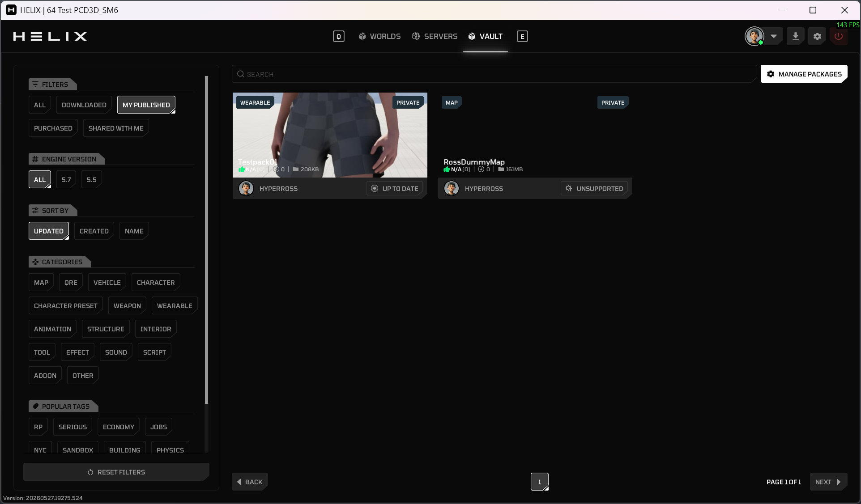Image resolution: width=861 pixels, height=504 pixels.
Task: Click the red power icon
Action: click(x=839, y=36)
